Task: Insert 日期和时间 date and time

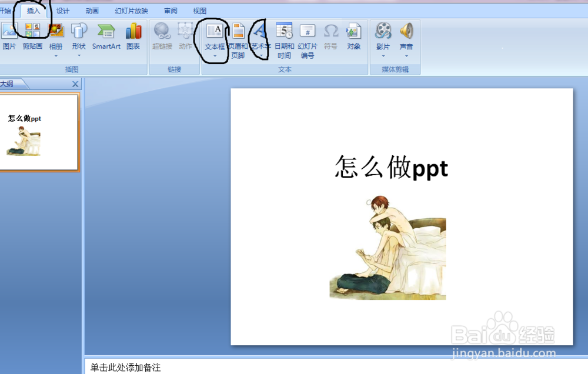Action: tap(284, 41)
